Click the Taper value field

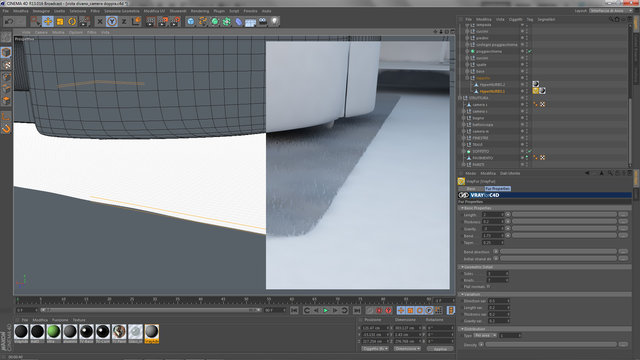tap(493, 243)
